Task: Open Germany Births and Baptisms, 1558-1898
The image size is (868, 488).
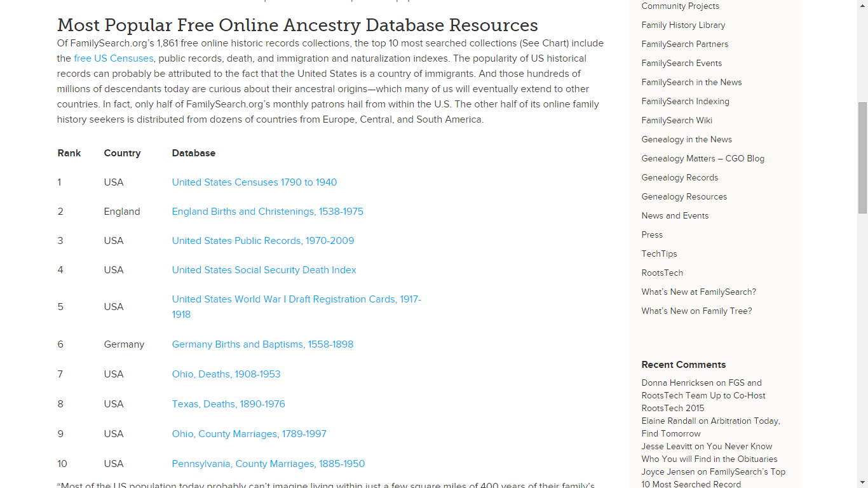Action: pyautogui.click(x=262, y=344)
